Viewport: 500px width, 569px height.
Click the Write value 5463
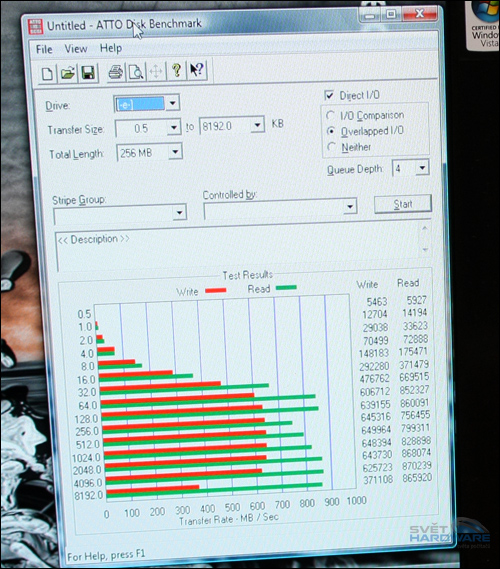(377, 302)
